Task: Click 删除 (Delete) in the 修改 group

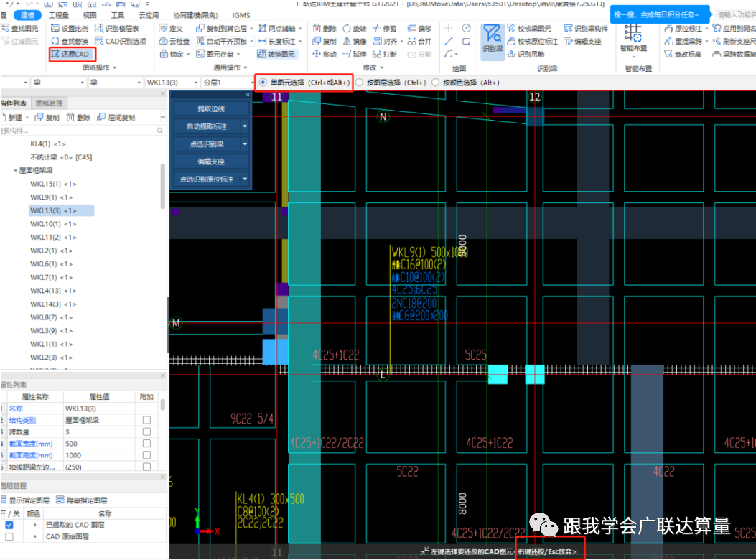Action: [x=325, y=29]
